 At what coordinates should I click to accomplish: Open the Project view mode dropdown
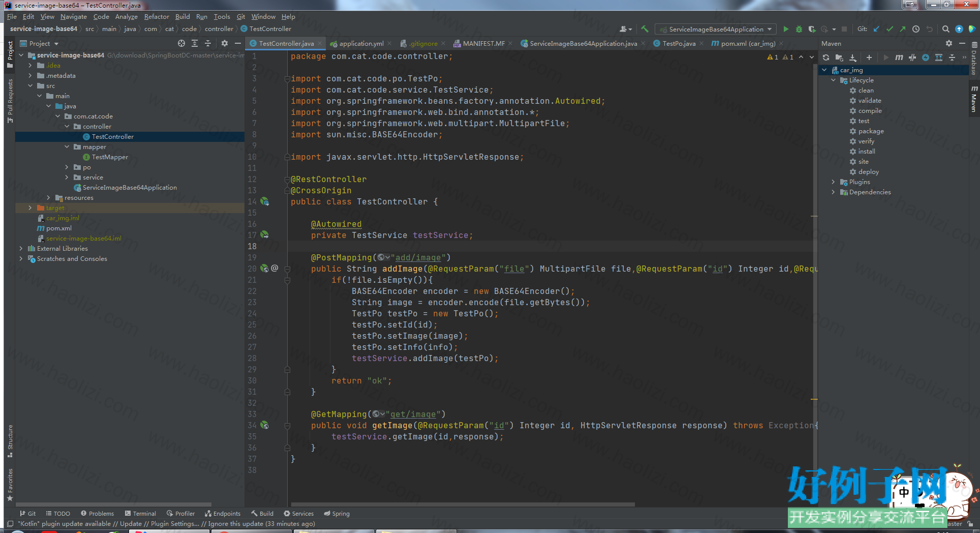point(40,43)
